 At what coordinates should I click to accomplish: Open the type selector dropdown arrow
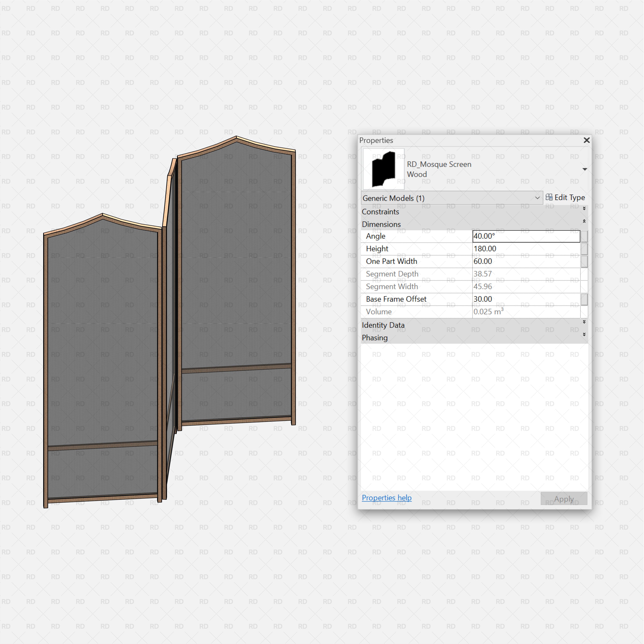coord(585,169)
